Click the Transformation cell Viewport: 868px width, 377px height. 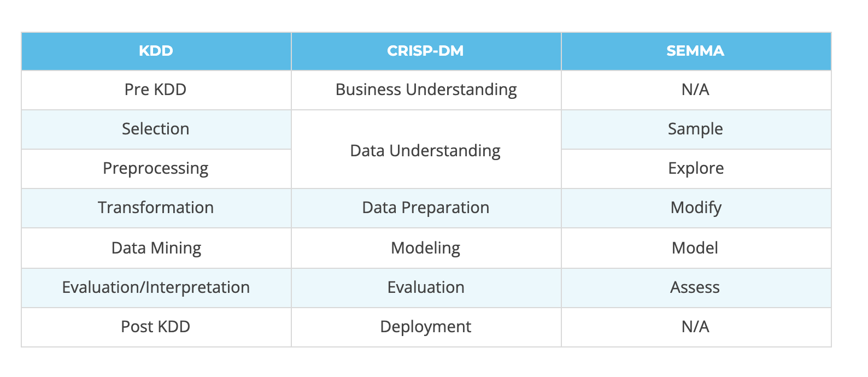coord(156,208)
